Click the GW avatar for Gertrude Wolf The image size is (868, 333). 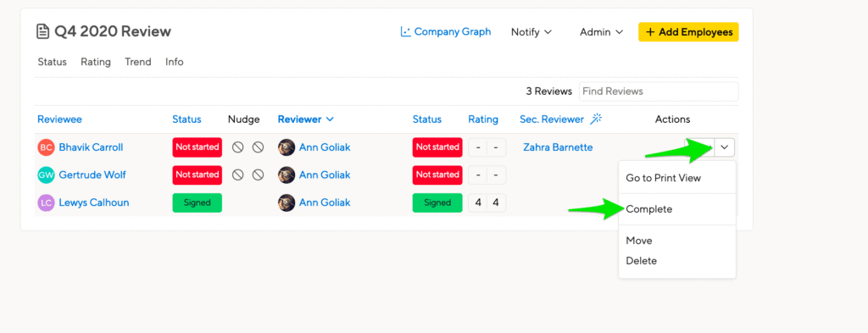pyautogui.click(x=46, y=175)
